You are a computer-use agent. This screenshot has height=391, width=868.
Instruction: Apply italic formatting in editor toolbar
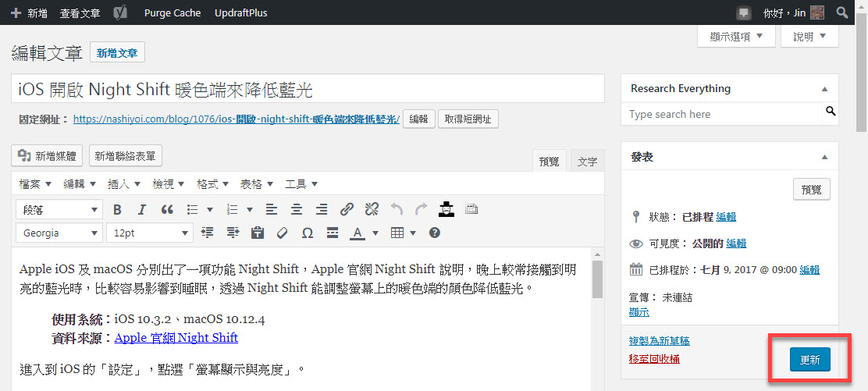click(142, 209)
